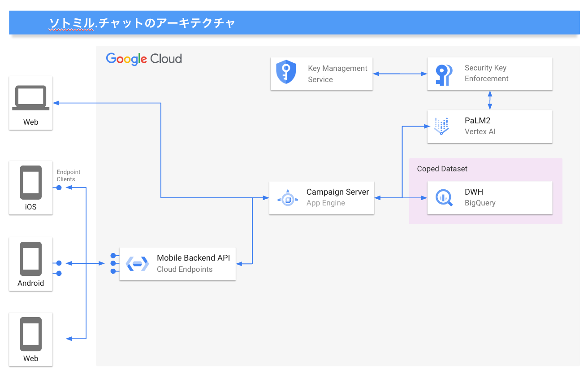Screen dimensions: 588x375
Task: Select the diagram title ソトミル.チャットのアーキテクチャ
Action: point(143,23)
